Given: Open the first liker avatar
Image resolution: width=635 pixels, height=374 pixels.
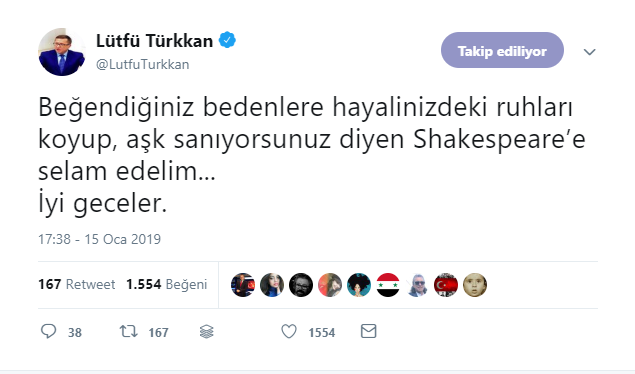Looking at the screenshot, I should (243, 285).
